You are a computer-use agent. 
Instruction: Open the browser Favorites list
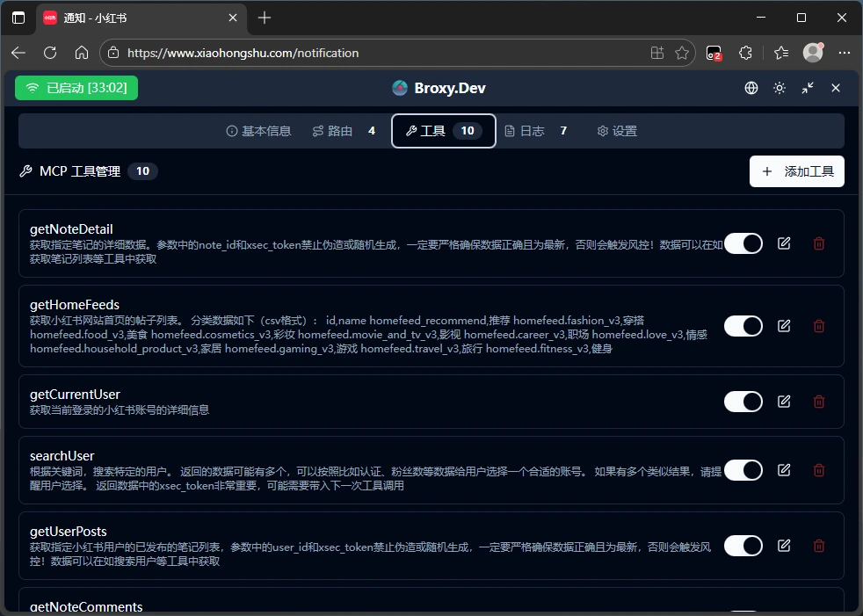(x=781, y=53)
